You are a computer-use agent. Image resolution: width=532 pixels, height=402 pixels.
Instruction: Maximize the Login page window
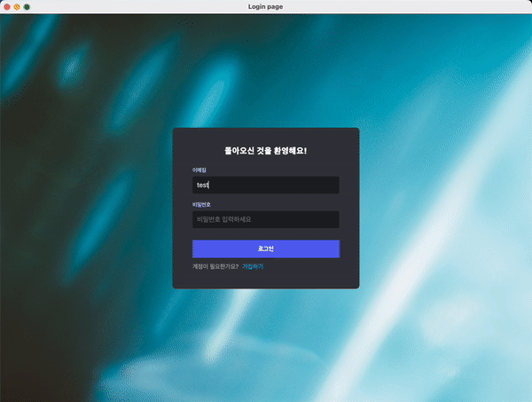click(x=27, y=7)
